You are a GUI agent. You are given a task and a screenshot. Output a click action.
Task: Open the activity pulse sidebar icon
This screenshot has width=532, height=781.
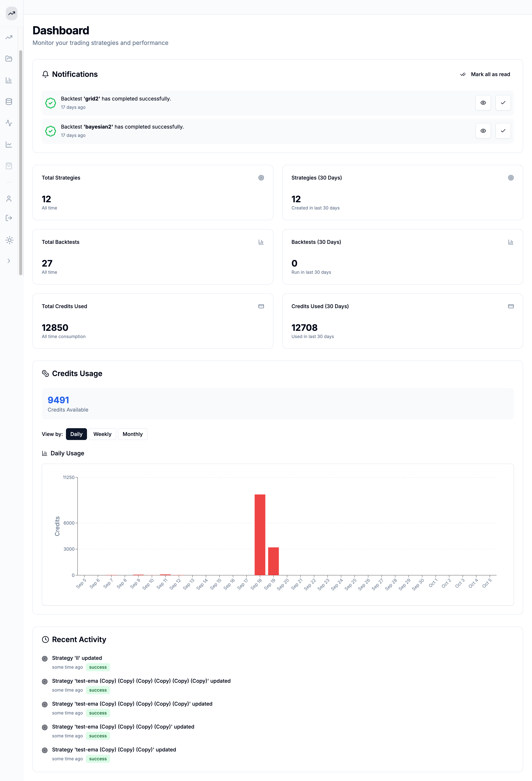pyautogui.click(x=9, y=123)
